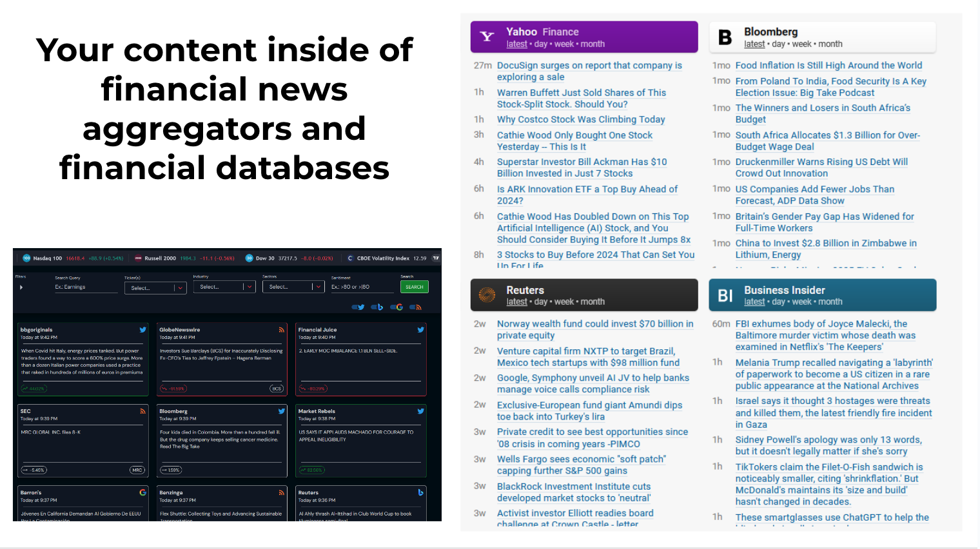980x549 pixels.
Task: Toggle the RSS source filter switch
Action: click(415, 307)
